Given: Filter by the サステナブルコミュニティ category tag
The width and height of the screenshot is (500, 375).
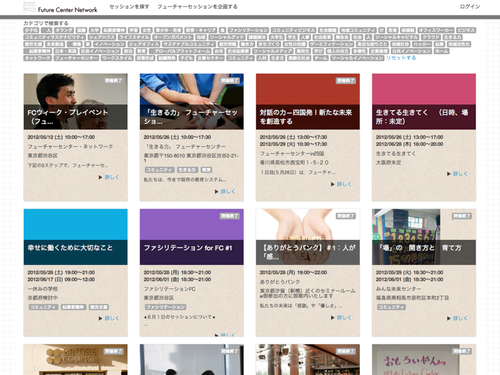Looking at the screenshot, I should click(x=189, y=44).
